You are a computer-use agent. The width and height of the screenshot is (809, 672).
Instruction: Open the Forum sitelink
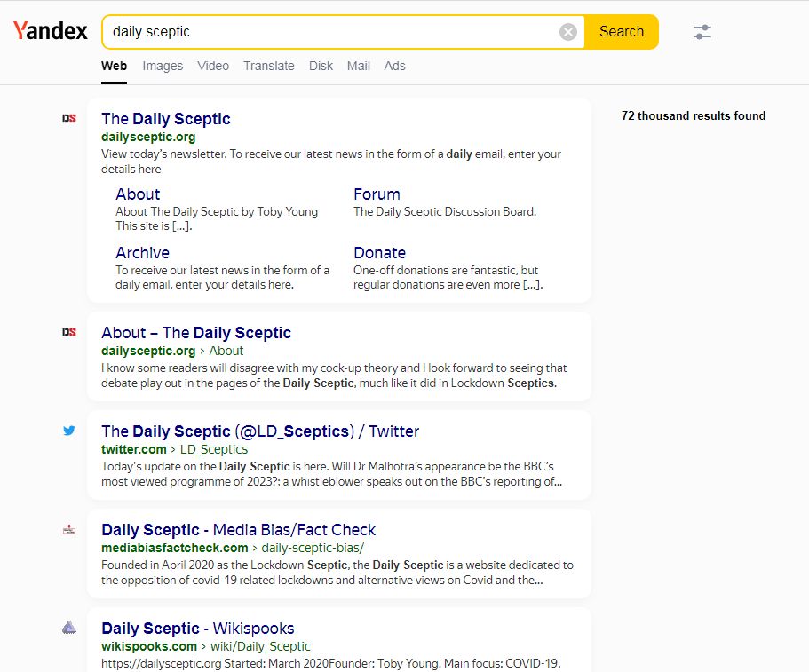click(377, 194)
